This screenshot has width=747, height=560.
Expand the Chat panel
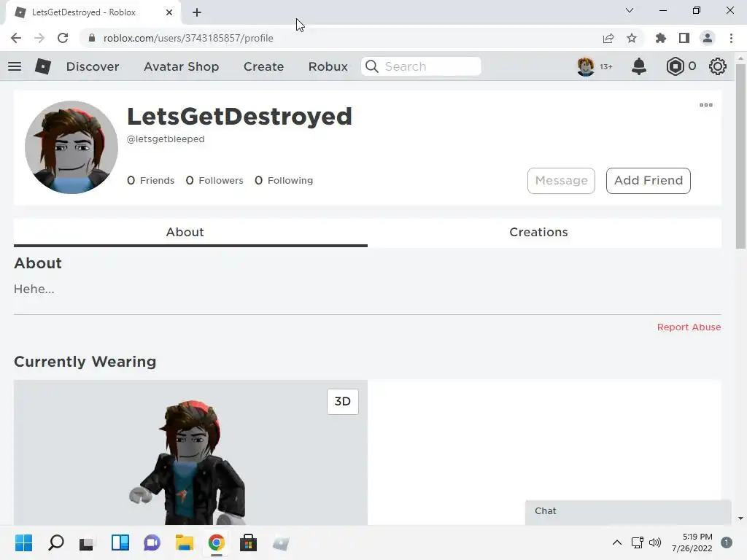(628, 512)
